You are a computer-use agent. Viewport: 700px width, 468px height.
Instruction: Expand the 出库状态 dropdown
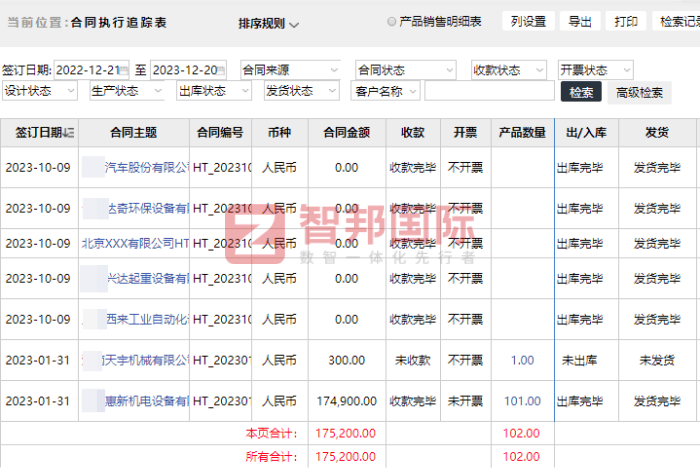(x=214, y=91)
